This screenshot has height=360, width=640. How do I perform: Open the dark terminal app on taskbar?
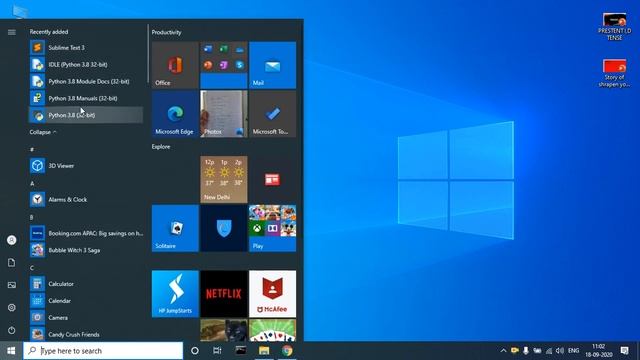241,351
